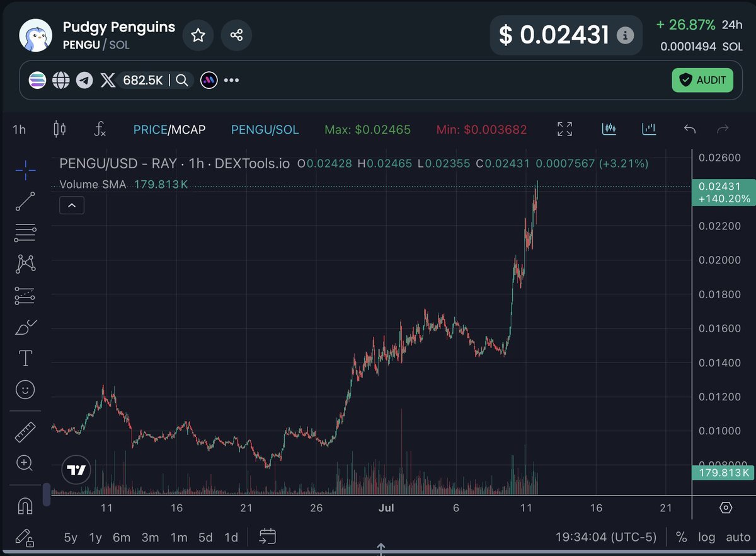Image resolution: width=756 pixels, height=556 pixels.
Task: Open timezone menu at 19:34:04 (UTC-5)
Action: pos(606,538)
